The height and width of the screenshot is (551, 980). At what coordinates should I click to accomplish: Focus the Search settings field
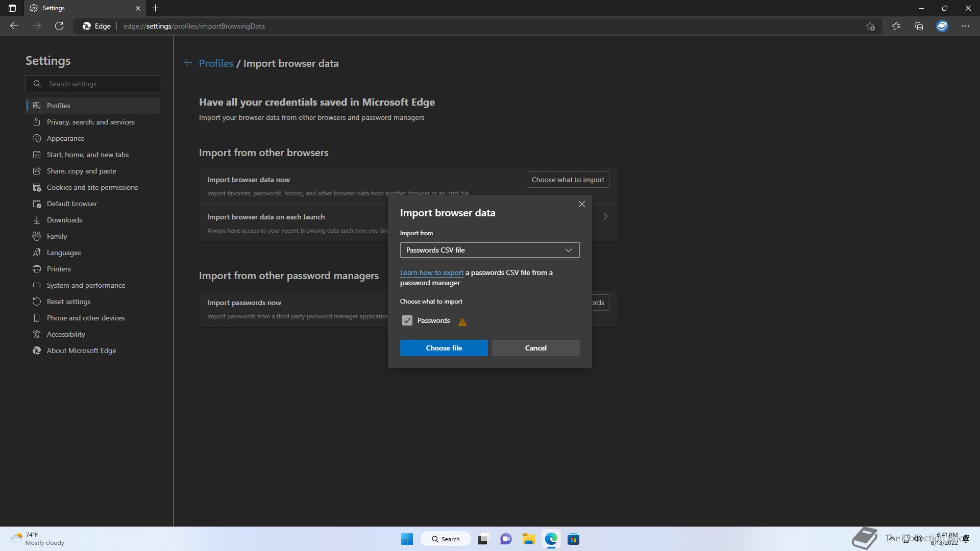coord(93,84)
